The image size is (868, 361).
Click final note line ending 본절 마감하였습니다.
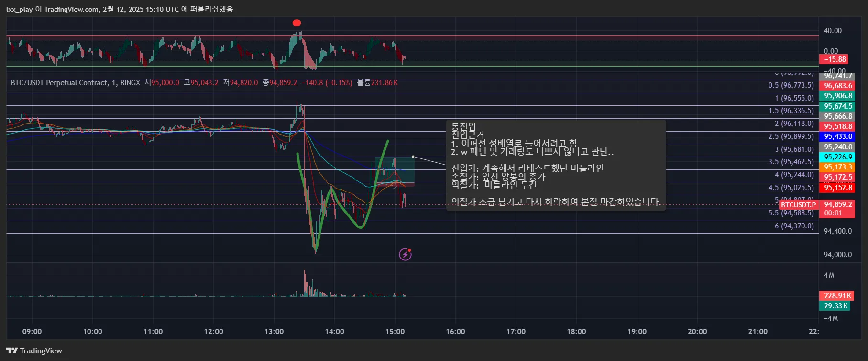click(556, 202)
